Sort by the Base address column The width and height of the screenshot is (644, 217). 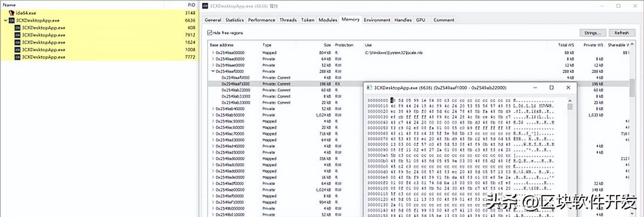click(221, 45)
